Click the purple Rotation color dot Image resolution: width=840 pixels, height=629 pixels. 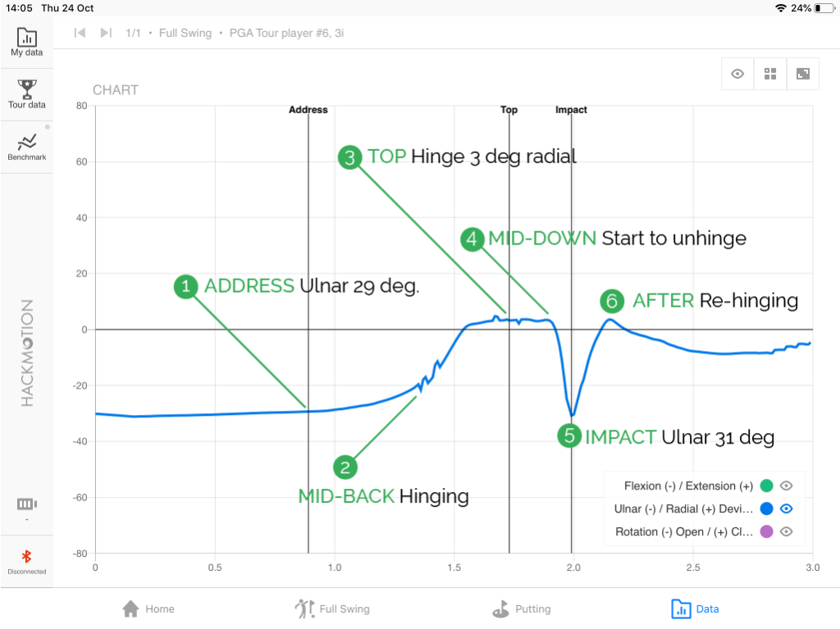[x=767, y=532]
